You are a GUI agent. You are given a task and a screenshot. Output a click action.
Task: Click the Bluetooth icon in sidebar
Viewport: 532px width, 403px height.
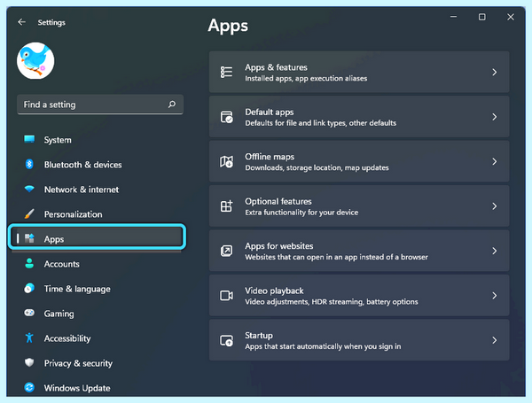[x=29, y=165]
